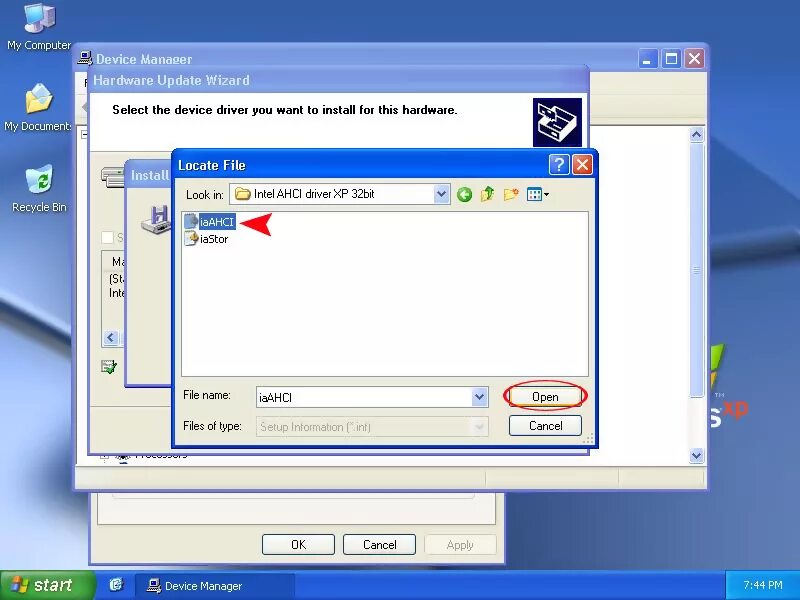Click the Device Manager title bar icon
The width and height of the screenshot is (800, 600).
(x=85, y=58)
